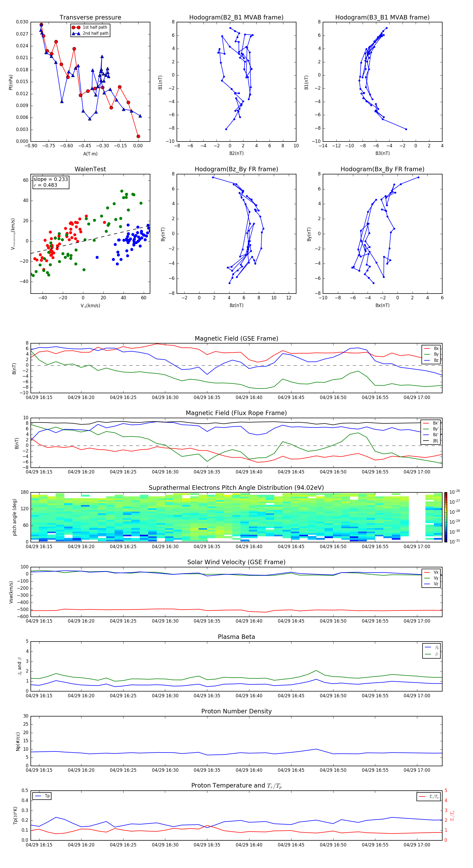Image resolution: width=473 pixels, height=868 pixels.
Task: Click the "By'" legend entry in Flux Rope panel
Action: tap(431, 429)
